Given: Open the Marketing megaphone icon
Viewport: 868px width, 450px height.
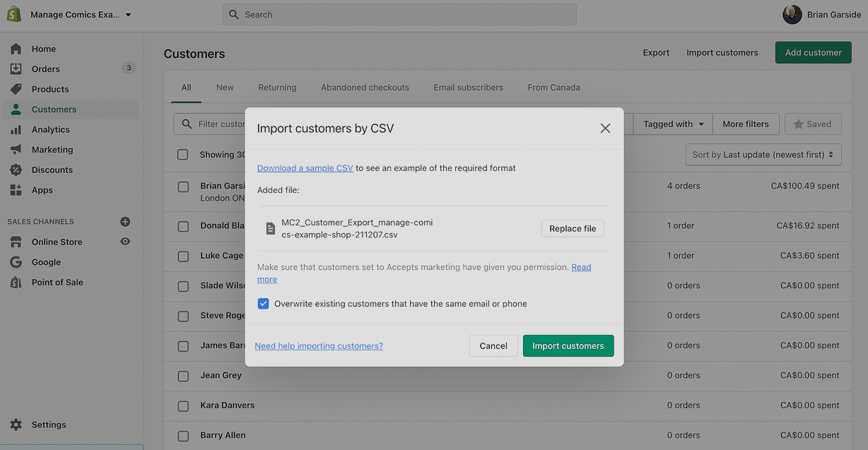Looking at the screenshot, I should [16, 150].
